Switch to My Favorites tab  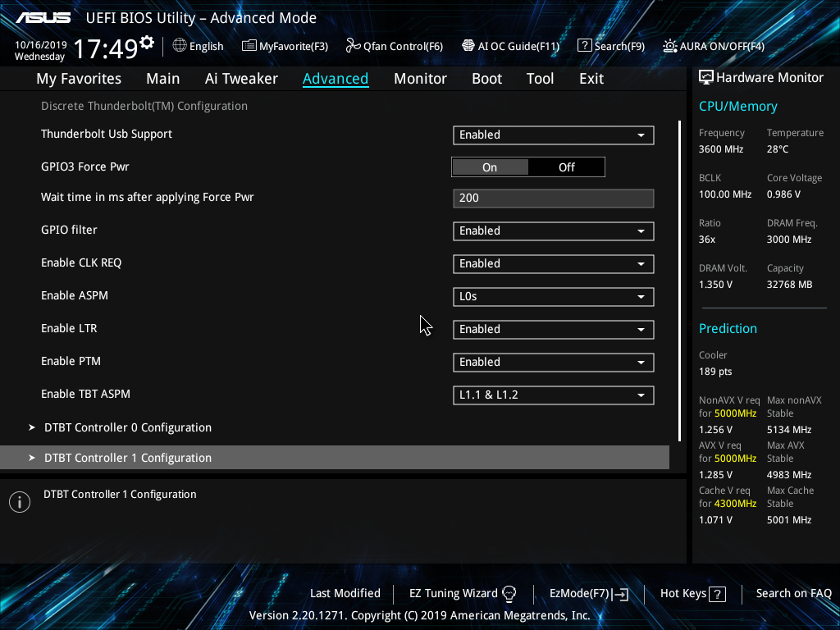coord(79,79)
